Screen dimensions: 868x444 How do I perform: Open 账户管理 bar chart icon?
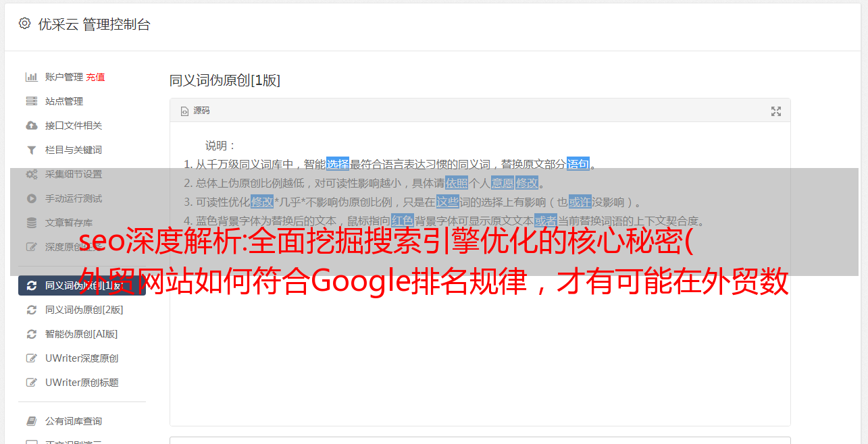coord(31,77)
